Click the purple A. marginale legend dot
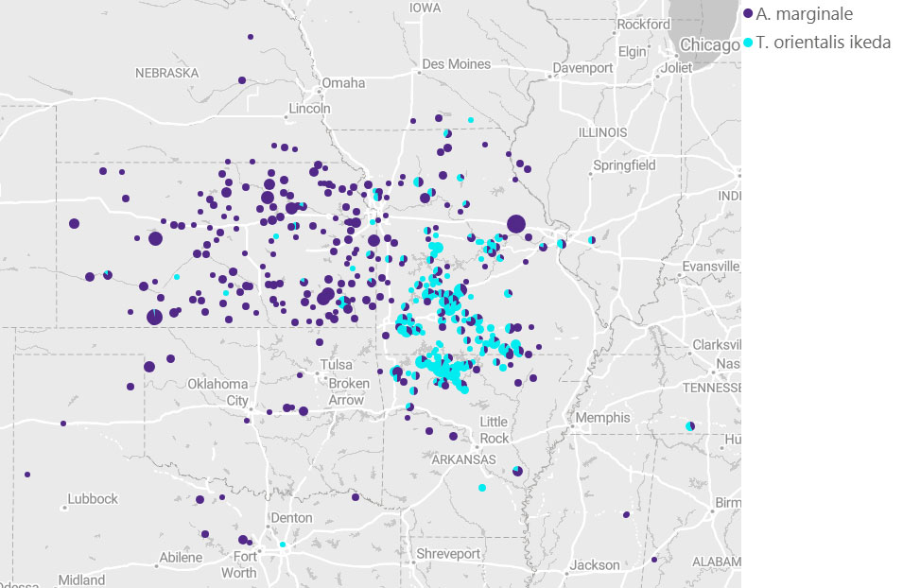The image size is (903, 588). coord(749,14)
